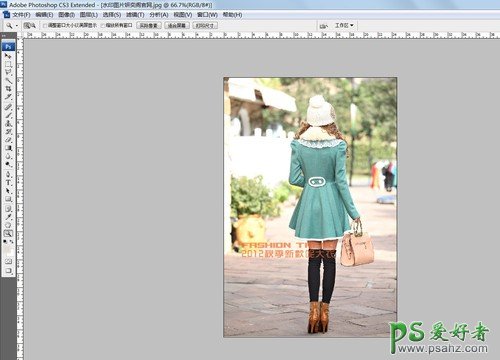Enable the 缩放所有窗口 checkbox

(x=103, y=25)
